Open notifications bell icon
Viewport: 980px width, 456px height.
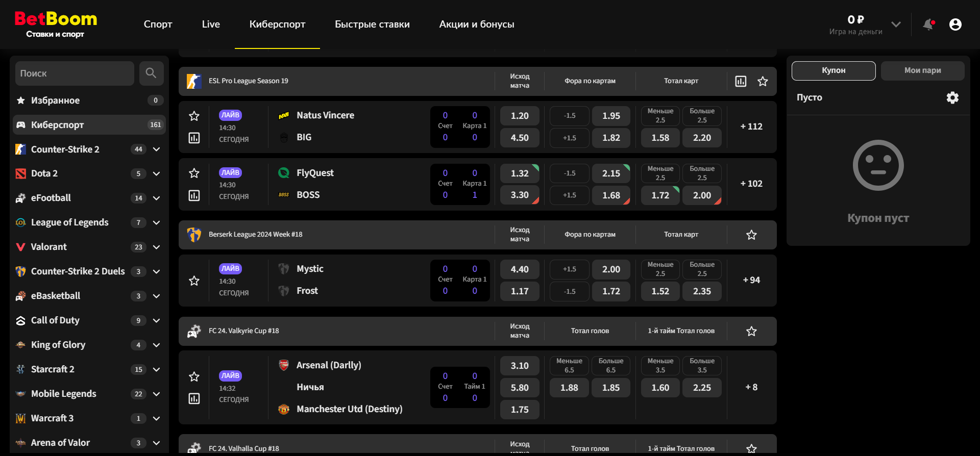click(x=928, y=24)
